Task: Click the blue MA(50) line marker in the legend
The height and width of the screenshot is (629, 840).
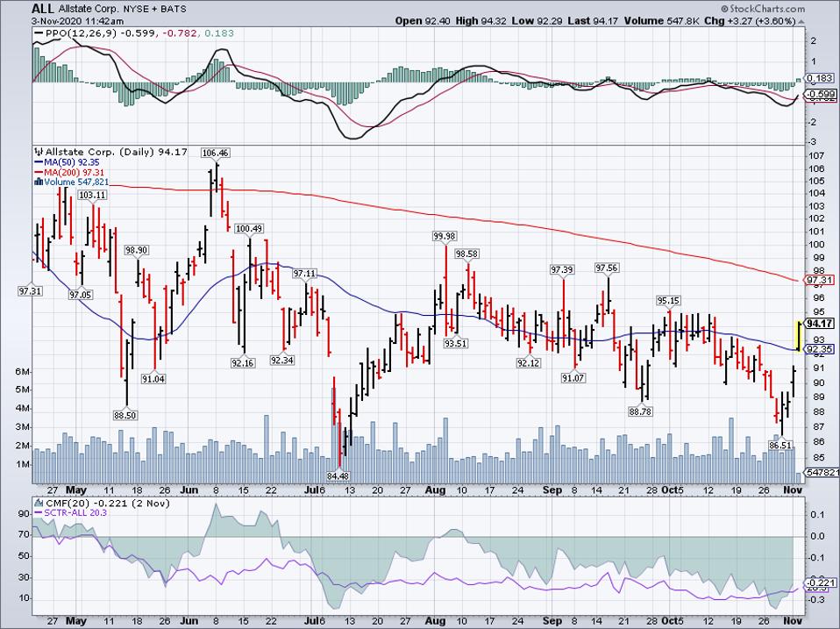Action: [x=38, y=161]
